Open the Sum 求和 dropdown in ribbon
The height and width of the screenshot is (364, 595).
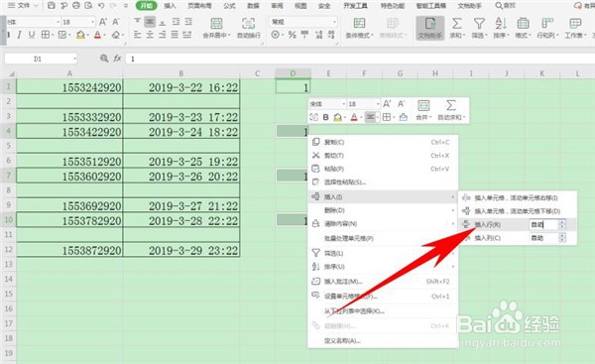[457, 28]
